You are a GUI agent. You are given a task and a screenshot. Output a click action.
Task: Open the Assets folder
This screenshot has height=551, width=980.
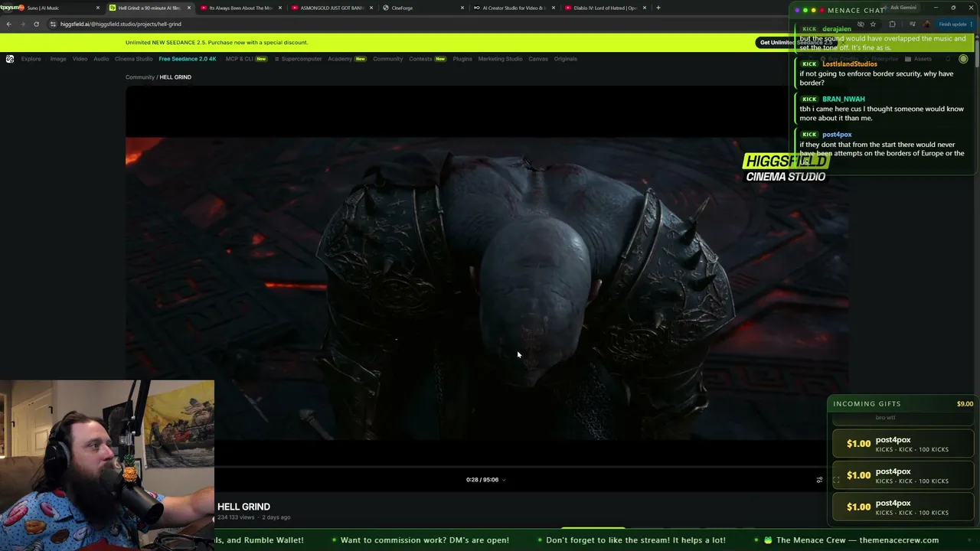918,59
